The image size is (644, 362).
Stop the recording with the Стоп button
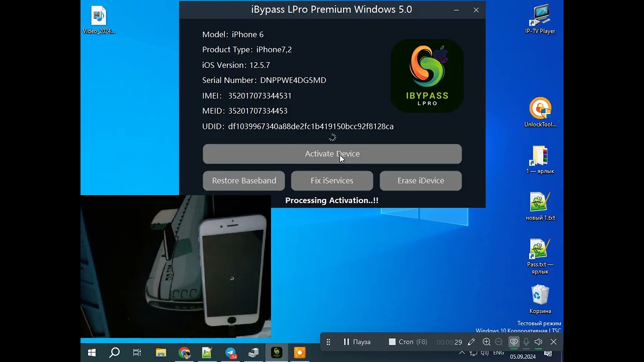point(406,341)
